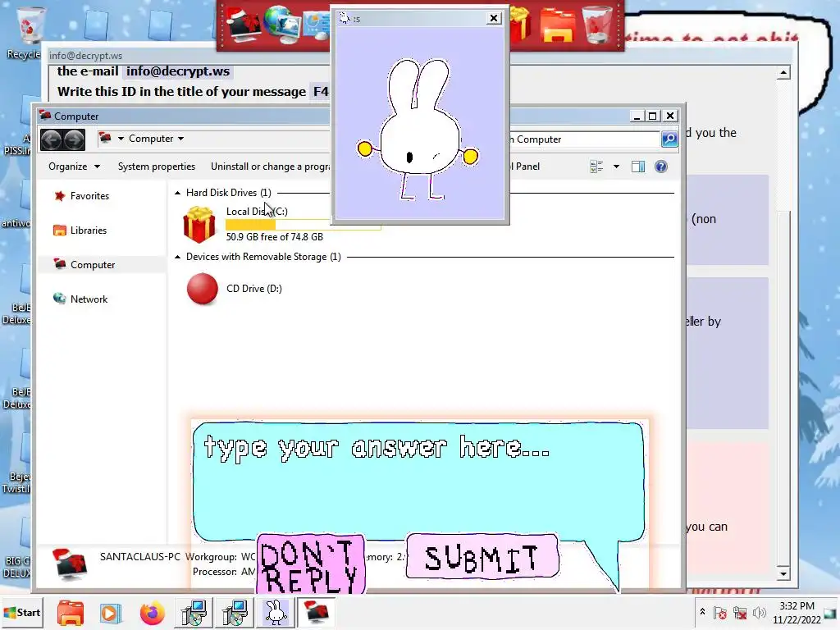Toggle the preview pane icon

tap(638, 167)
